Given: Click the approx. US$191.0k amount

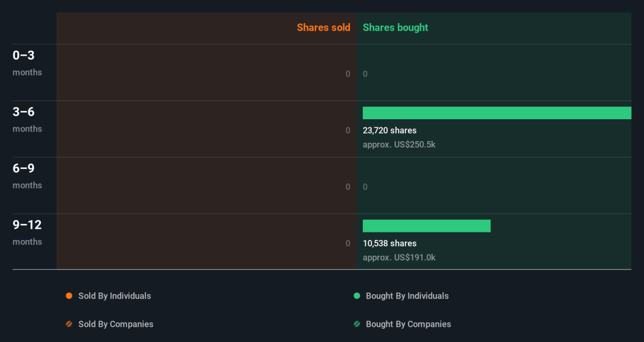Looking at the screenshot, I should pyautogui.click(x=399, y=258).
